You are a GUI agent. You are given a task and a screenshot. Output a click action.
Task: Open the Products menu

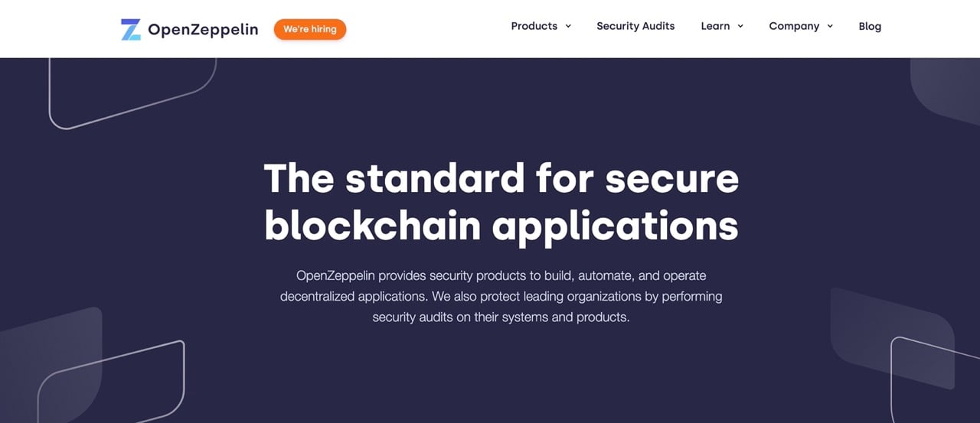[534, 26]
